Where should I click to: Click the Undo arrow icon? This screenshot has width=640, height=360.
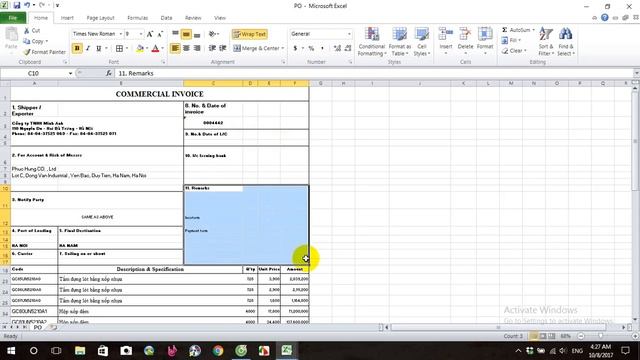tap(27, 5)
